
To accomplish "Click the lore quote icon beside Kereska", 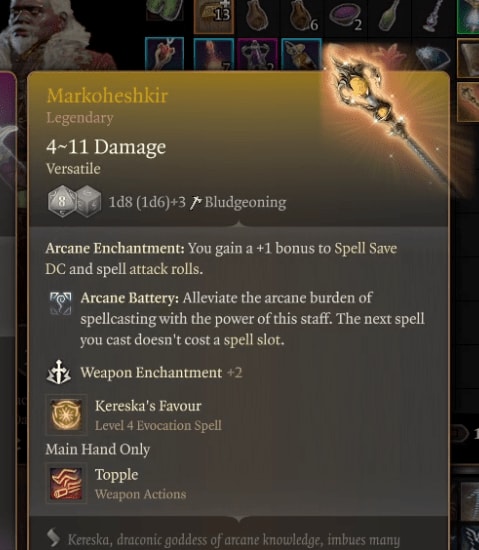I will tap(54, 538).
